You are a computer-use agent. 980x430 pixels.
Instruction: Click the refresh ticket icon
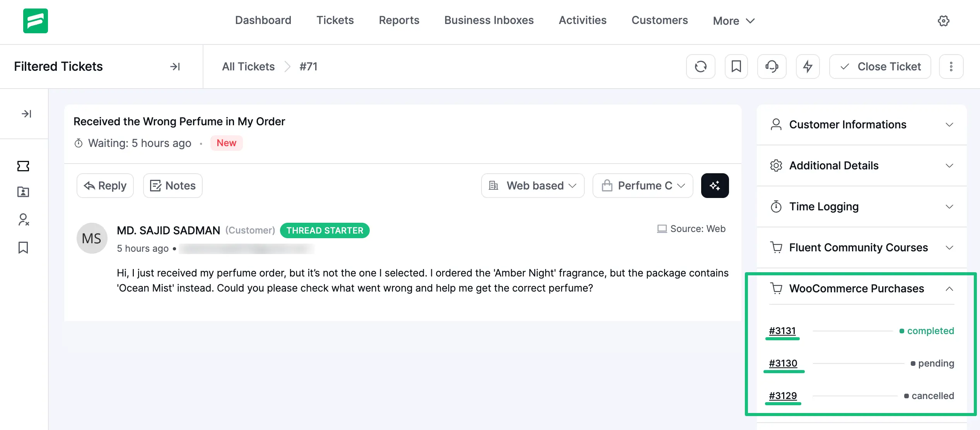pos(701,66)
